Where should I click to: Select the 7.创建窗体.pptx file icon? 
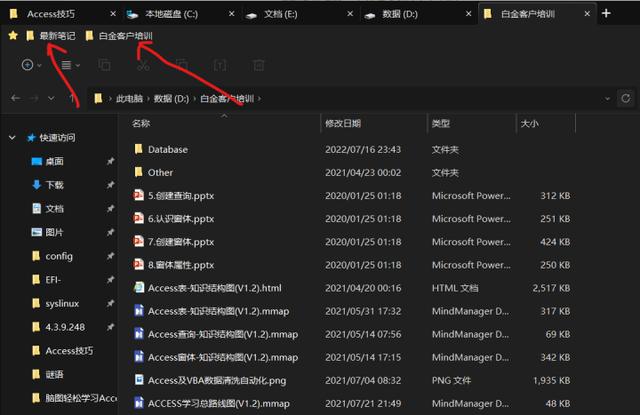[x=139, y=241]
